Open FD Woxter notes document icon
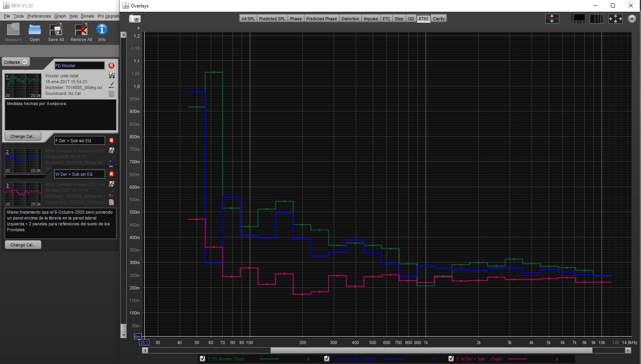Screen dimensions: 641x364 pyautogui.click(x=111, y=94)
